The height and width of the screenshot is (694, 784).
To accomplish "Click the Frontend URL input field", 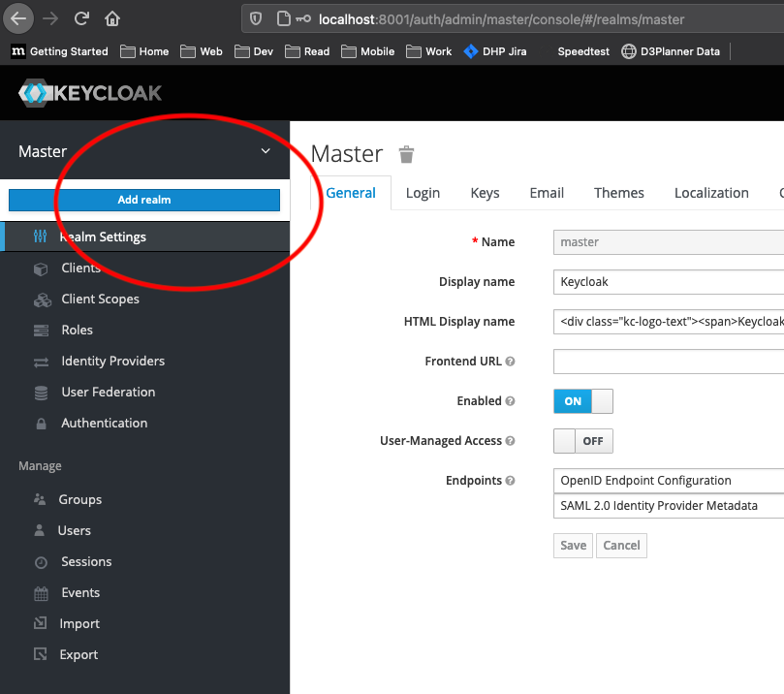I will click(x=669, y=362).
